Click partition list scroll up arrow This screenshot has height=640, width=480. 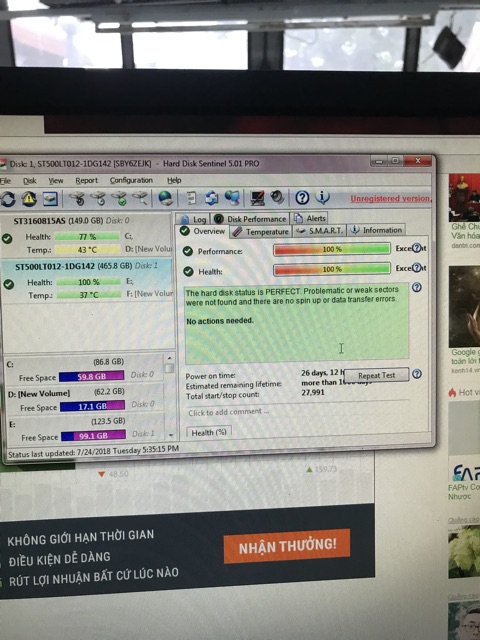(x=169, y=358)
